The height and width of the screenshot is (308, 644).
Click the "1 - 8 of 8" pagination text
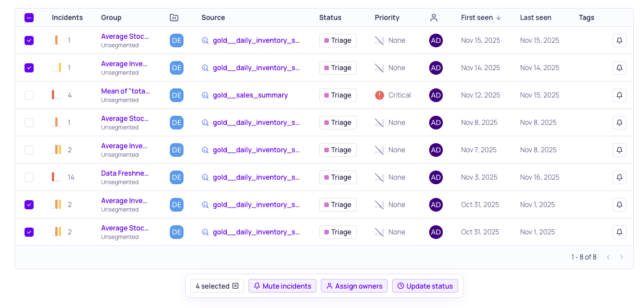pyautogui.click(x=584, y=257)
